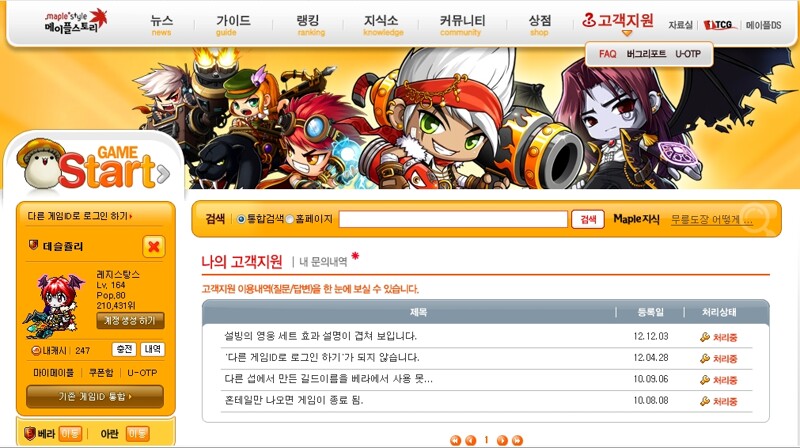The width and height of the screenshot is (800, 448).
Task: Go to last page with double-right arrow
Action: click(x=517, y=440)
